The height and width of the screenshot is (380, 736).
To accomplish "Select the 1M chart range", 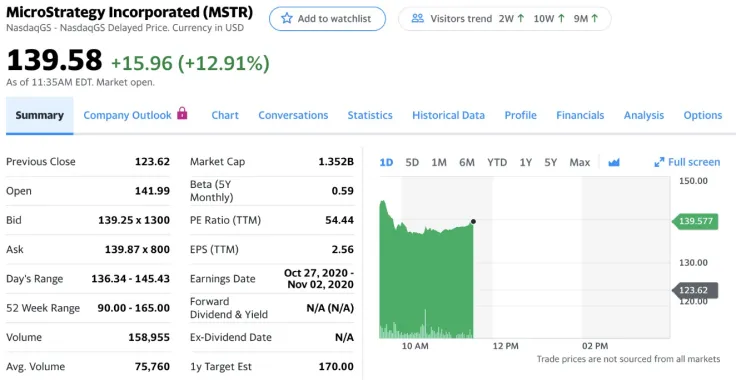I will (x=439, y=162).
